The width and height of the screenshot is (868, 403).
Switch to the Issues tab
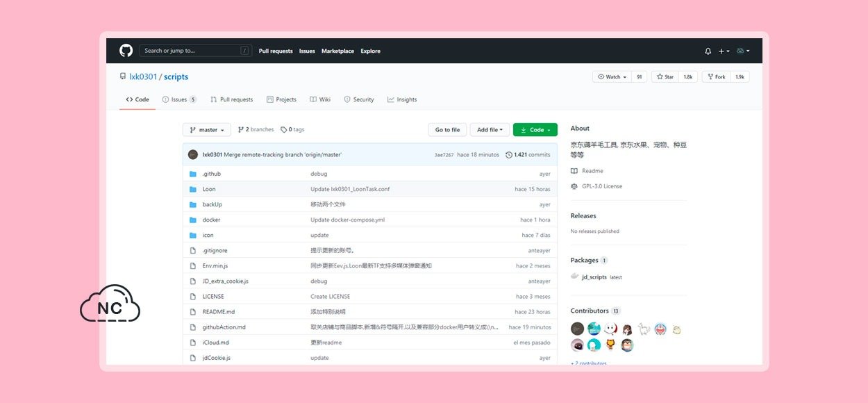point(179,99)
